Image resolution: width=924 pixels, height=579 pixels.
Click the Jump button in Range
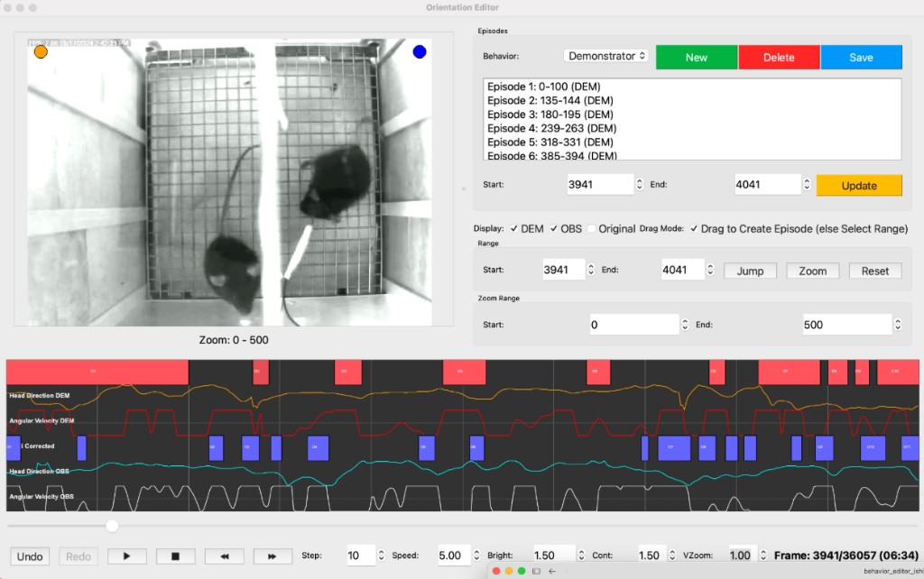click(x=750, y=271)
